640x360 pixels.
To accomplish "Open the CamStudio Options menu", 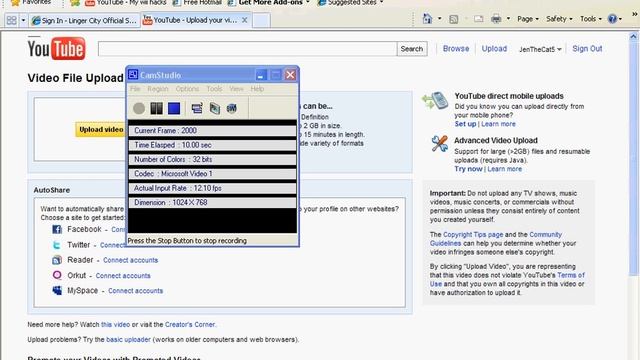I will pyautogui.click(x=187, y=89).
